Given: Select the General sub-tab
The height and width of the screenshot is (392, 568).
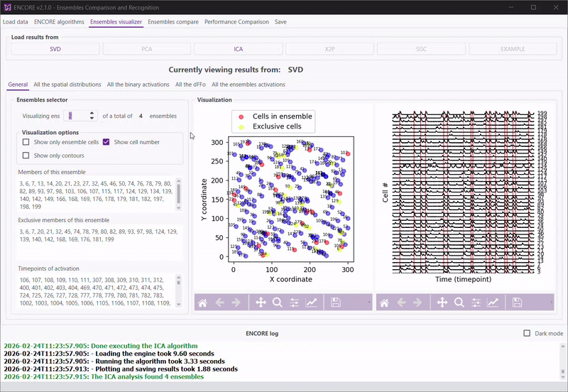Looking at the screenshot, I should [x=18, y=85].
